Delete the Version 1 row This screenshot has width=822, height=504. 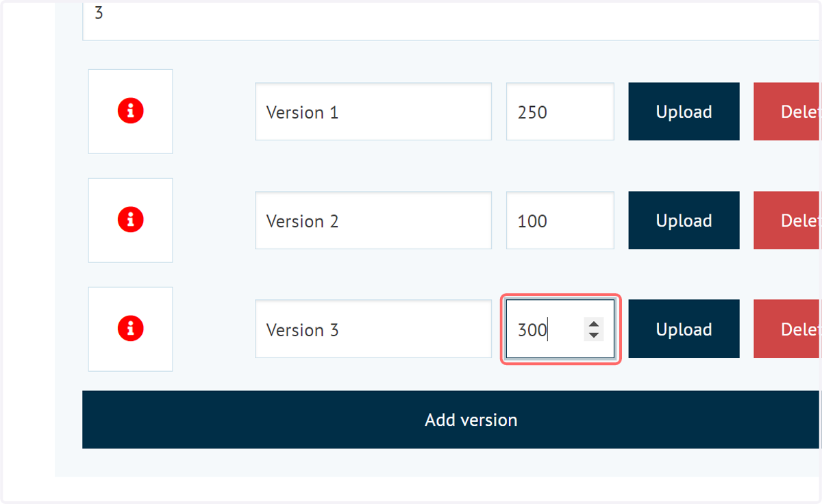point(787,112)
